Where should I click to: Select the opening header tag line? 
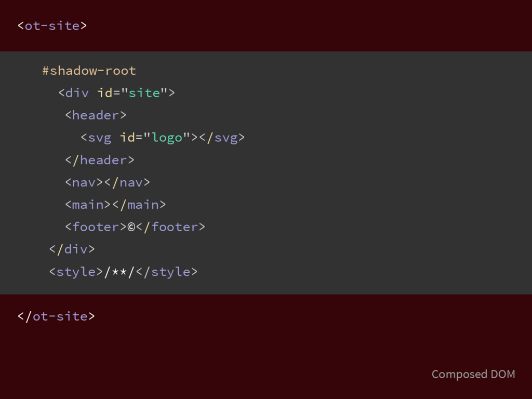click(x=96, y=115)
